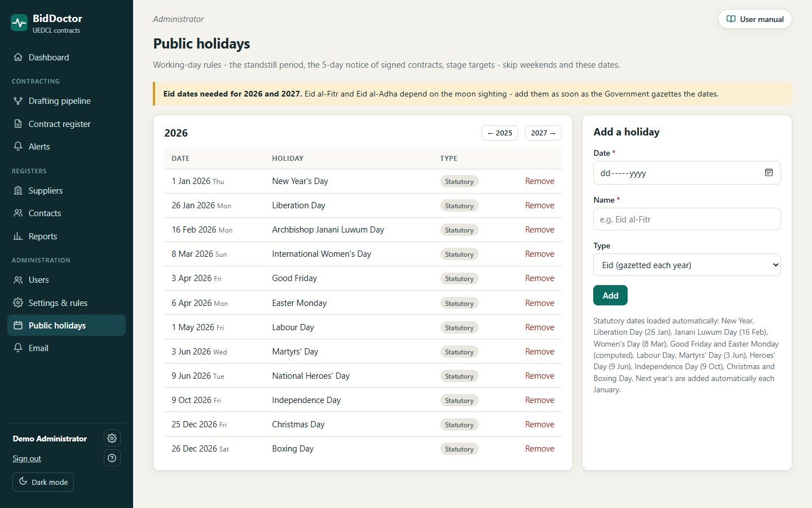The image size is (812, 508).
Task: Click the Suppliers building icon
Action: pyautogui.click(x=18, y=190)
